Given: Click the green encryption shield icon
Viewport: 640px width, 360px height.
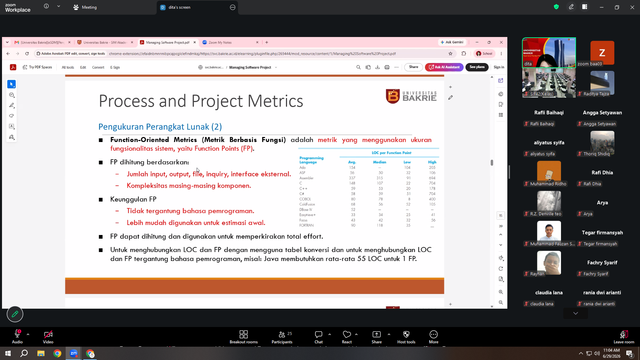Looking at the screenshot, I should point(556,7).
